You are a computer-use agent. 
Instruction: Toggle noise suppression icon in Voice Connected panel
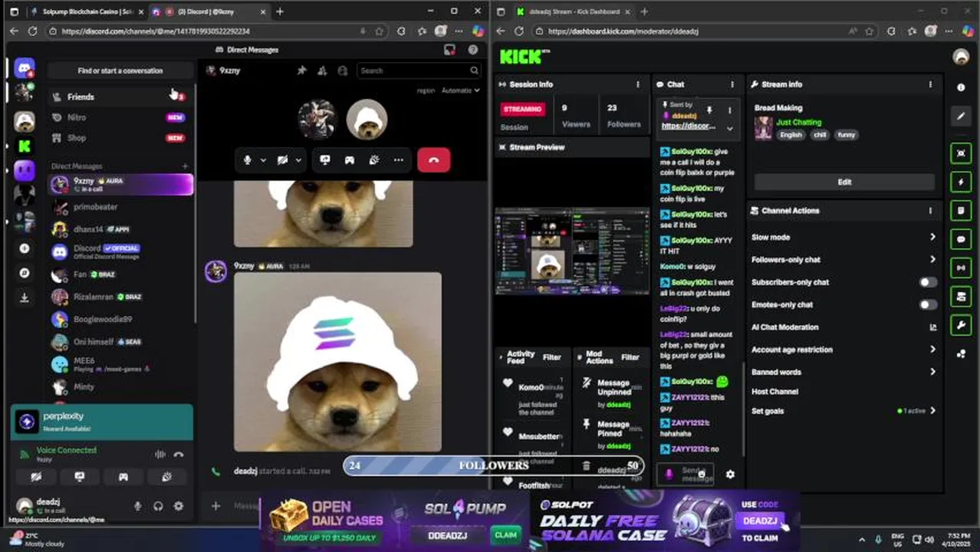[160, 454]
